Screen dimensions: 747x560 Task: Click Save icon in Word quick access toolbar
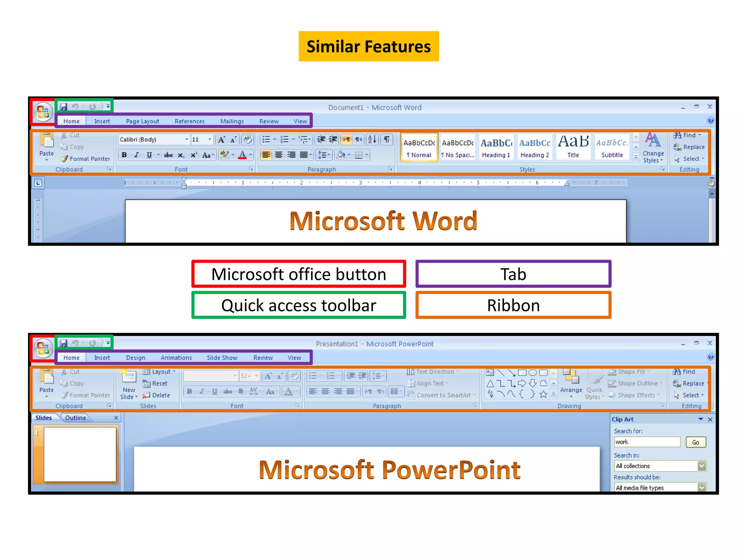(x=63, y=106)
